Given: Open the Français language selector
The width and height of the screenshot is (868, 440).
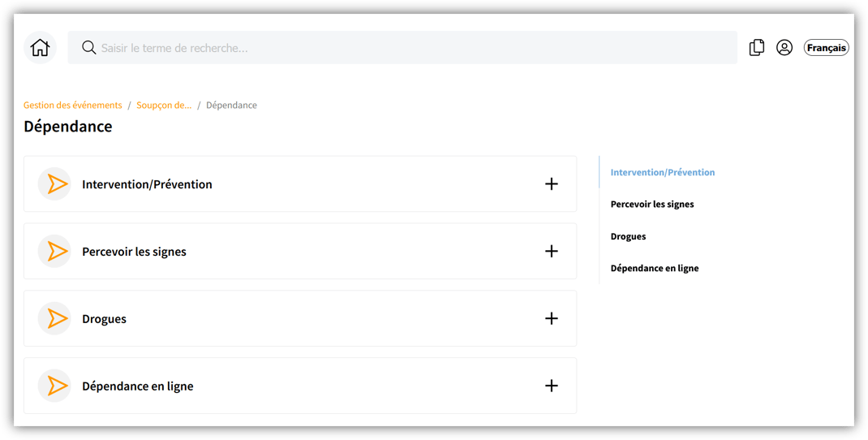Looking at the screenshot, I should tap(826, 48).
